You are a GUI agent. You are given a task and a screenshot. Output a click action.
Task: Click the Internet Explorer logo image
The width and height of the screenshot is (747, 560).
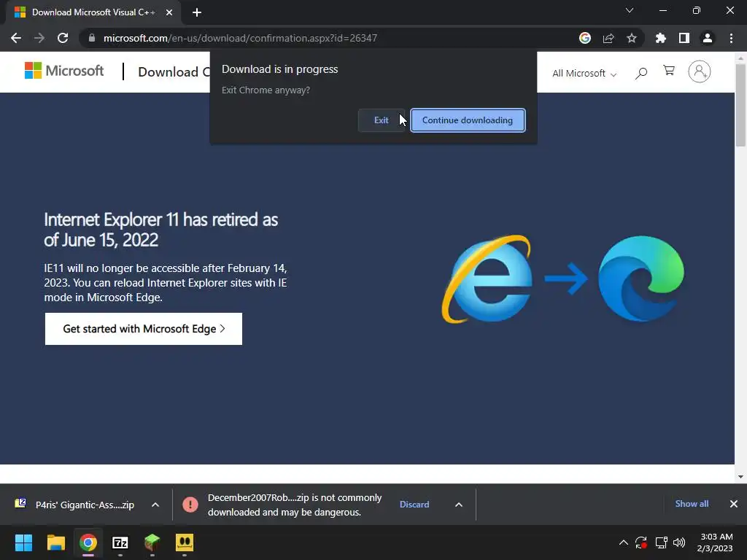(x=487, y=279)
